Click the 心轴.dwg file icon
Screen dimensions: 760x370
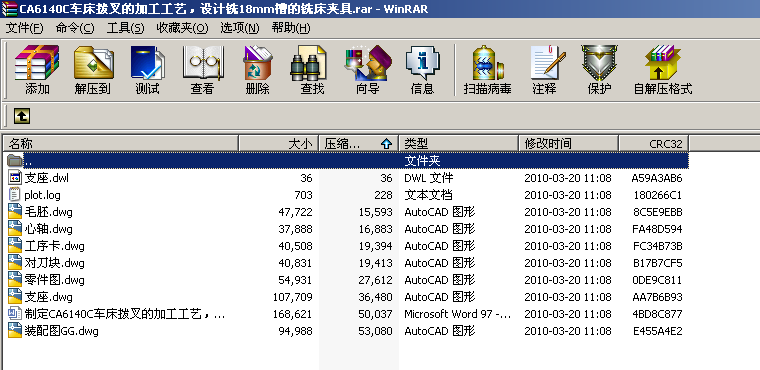tap(16, 228)
